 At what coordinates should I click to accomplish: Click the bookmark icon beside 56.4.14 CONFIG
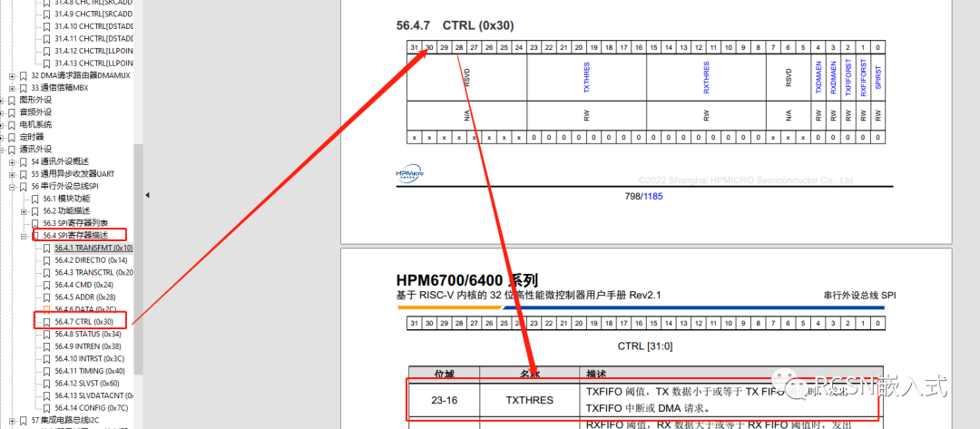[47, 408]
